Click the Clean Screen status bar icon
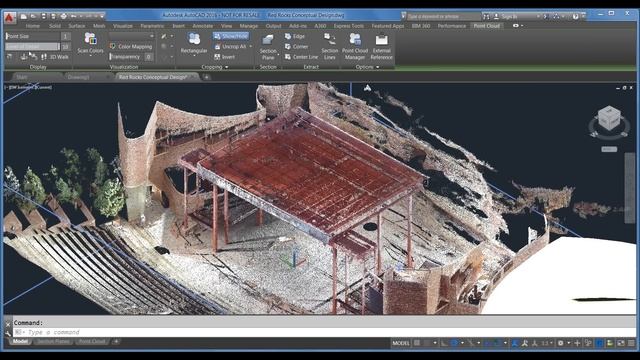 tap(620, 343)
